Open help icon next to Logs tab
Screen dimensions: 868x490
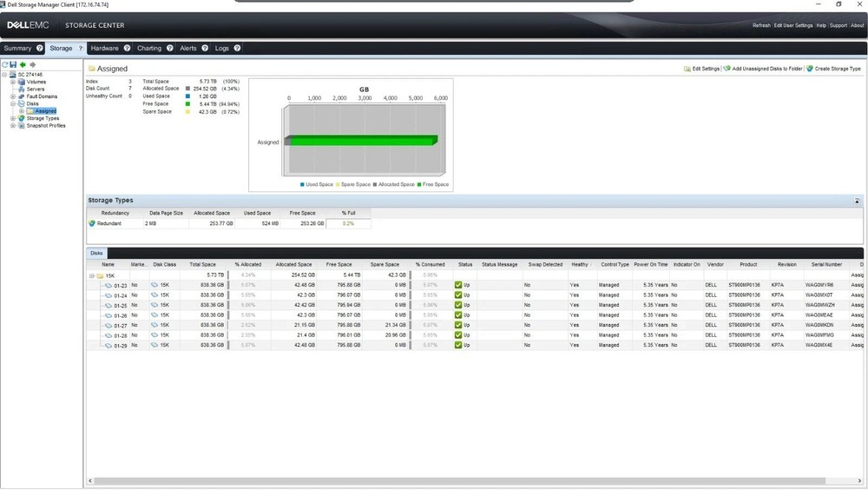point(237,49)
